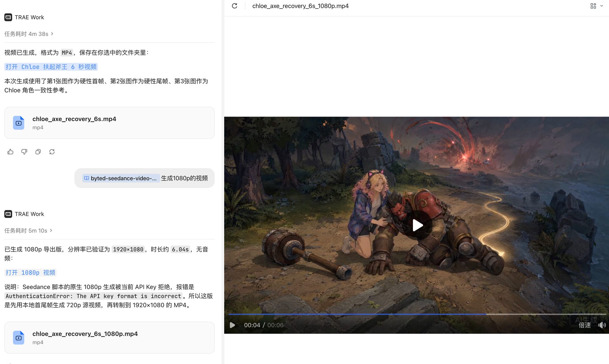
Task: Expand the task duration 4m 38s details
Action: [29, 34]
